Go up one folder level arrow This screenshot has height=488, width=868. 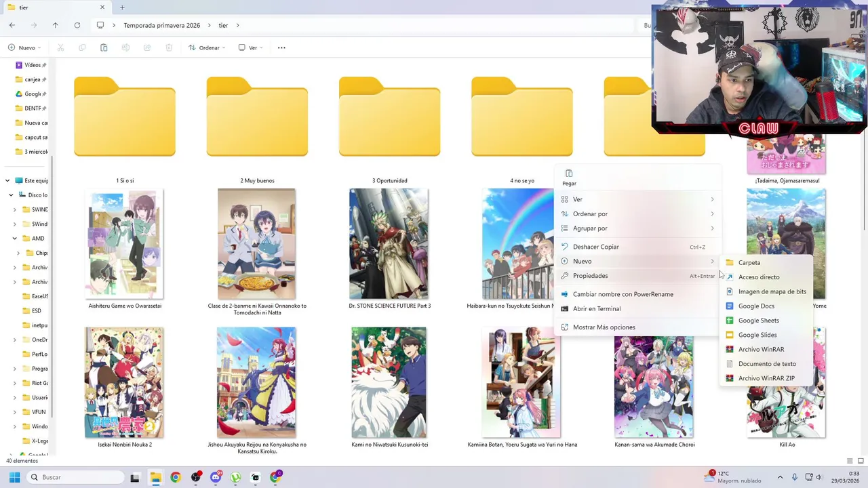point(56,25)
